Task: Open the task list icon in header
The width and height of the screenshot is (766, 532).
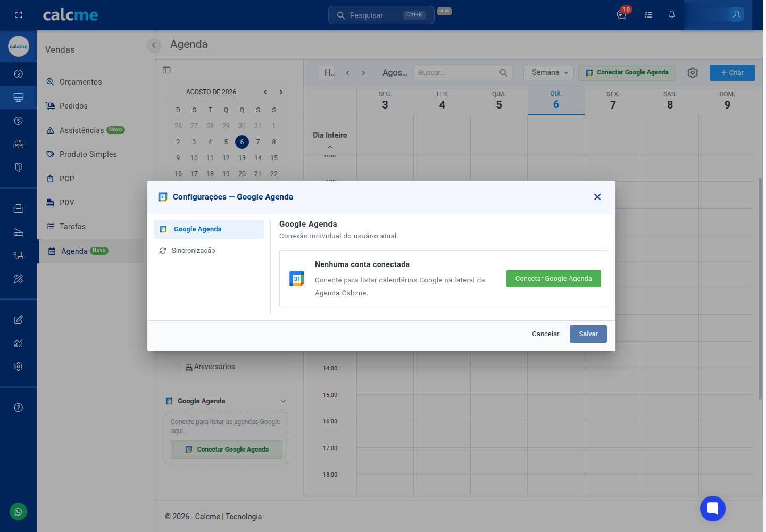Action: click(x=648, y=15)
